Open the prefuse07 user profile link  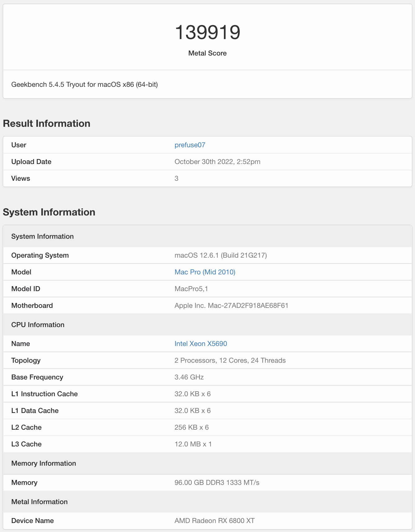(190, 145)
